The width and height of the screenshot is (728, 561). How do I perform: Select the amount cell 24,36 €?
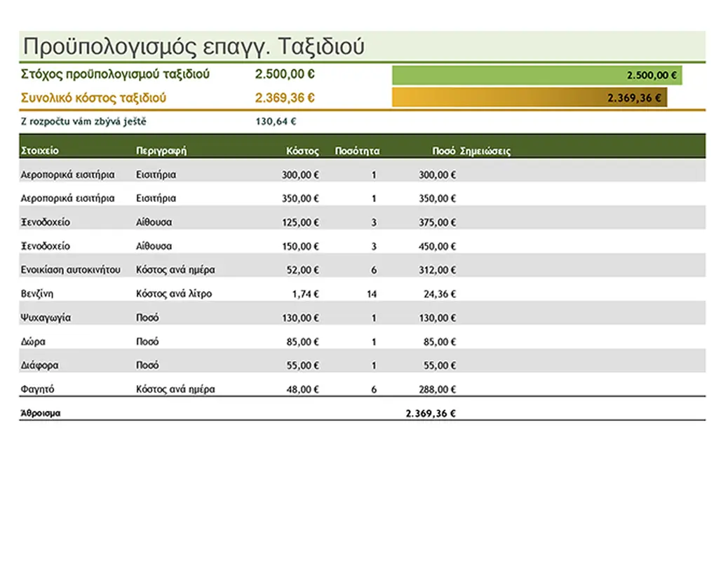pos(440,294)
